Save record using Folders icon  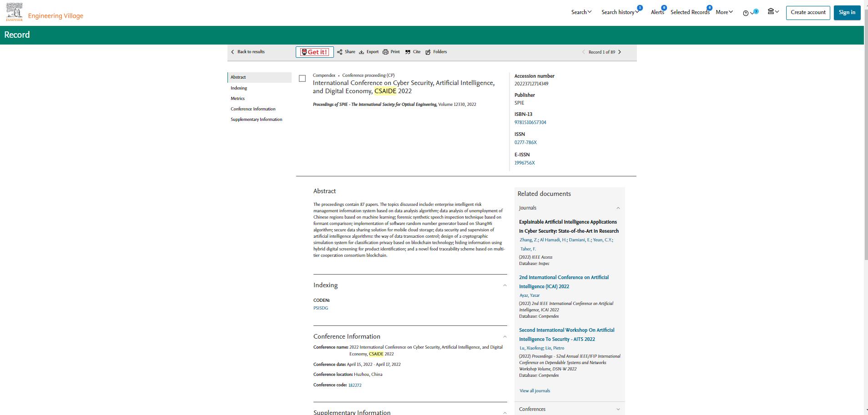tap(428, 52)
